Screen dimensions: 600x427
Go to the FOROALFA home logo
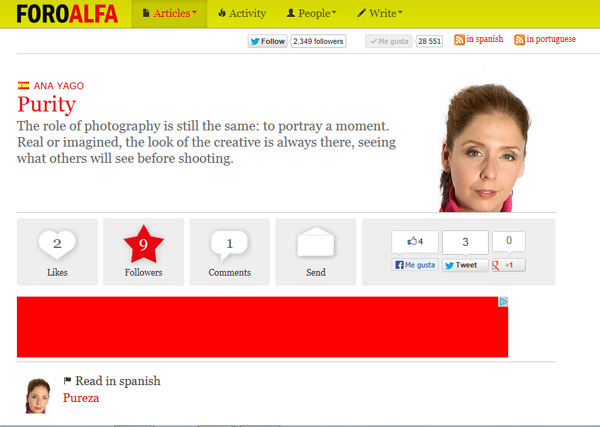(x=67, y=14)
